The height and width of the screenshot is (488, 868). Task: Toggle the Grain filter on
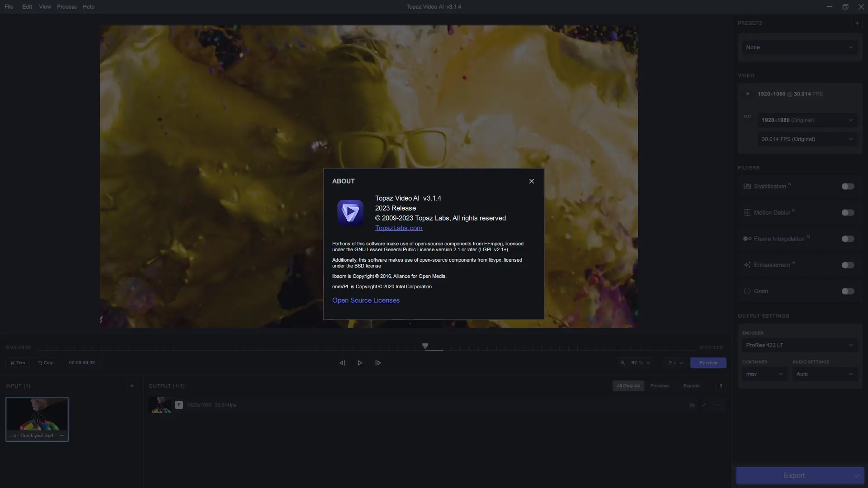[x=848, y=291]
